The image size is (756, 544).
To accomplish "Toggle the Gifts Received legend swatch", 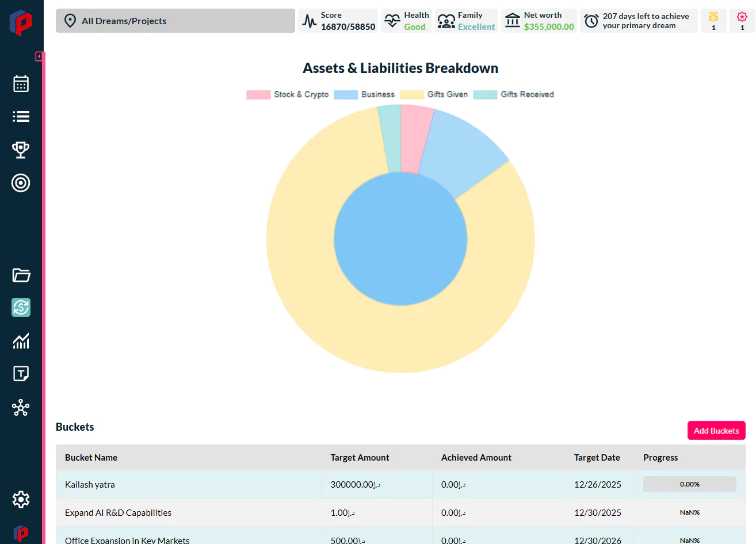I will (x=485, y=94).
